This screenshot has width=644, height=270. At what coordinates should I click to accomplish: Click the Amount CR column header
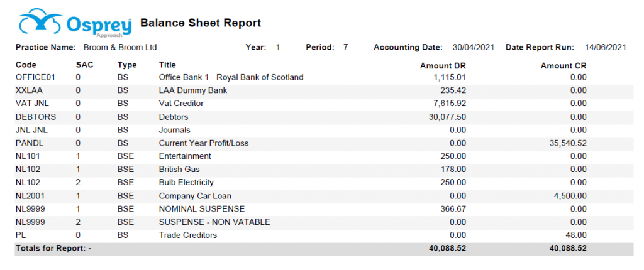pos(563,66)
